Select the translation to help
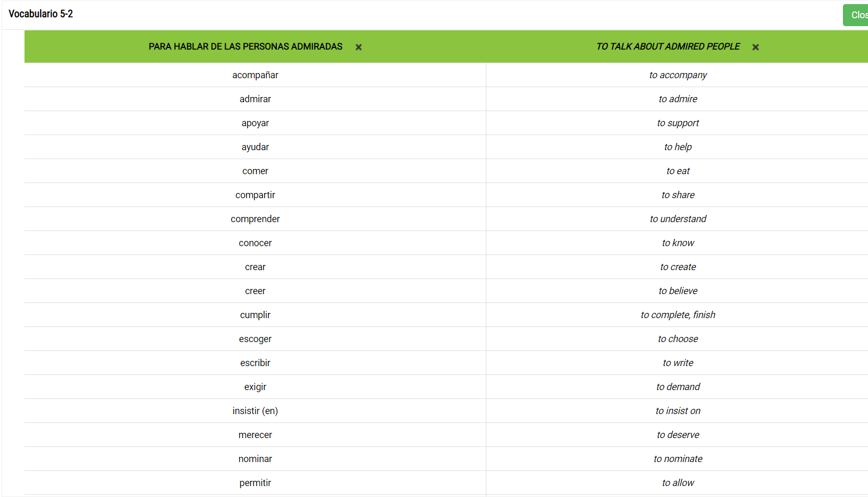This screenshot has height=497, width=868. coord(678,147)
